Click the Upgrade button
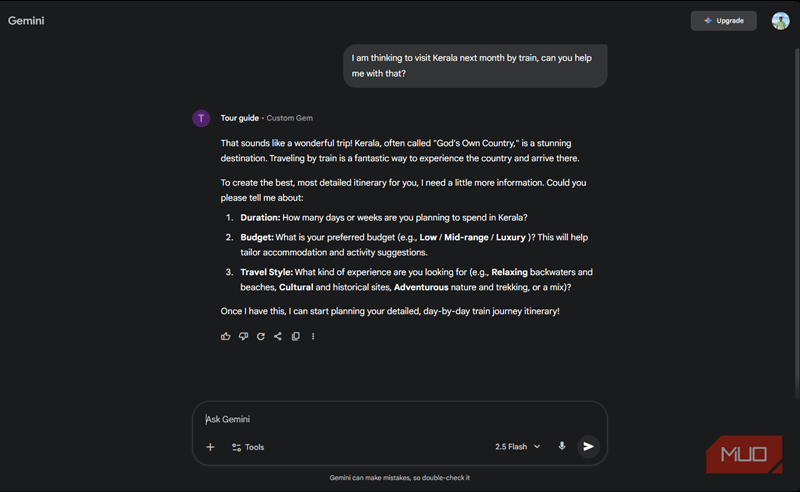 click(x=723, y=20)
